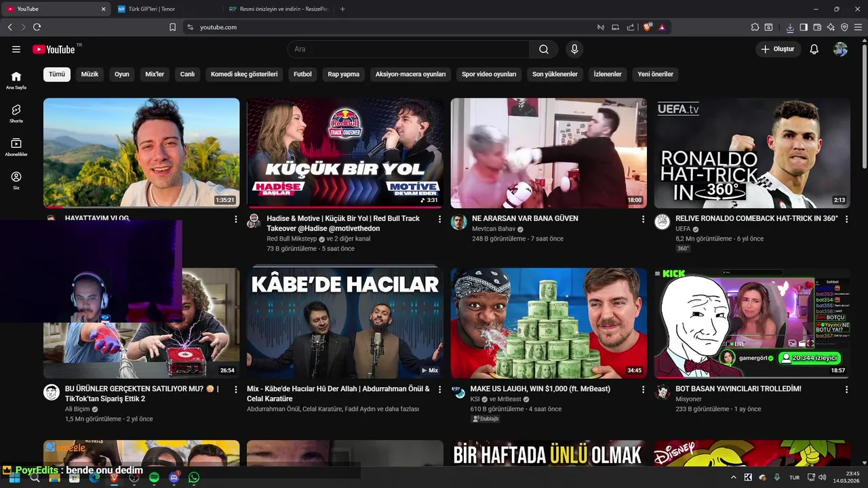Show hidden system tray icons
Image resolution: width=868 pixels, height=488 pixels.
click(x=733, y=477)
